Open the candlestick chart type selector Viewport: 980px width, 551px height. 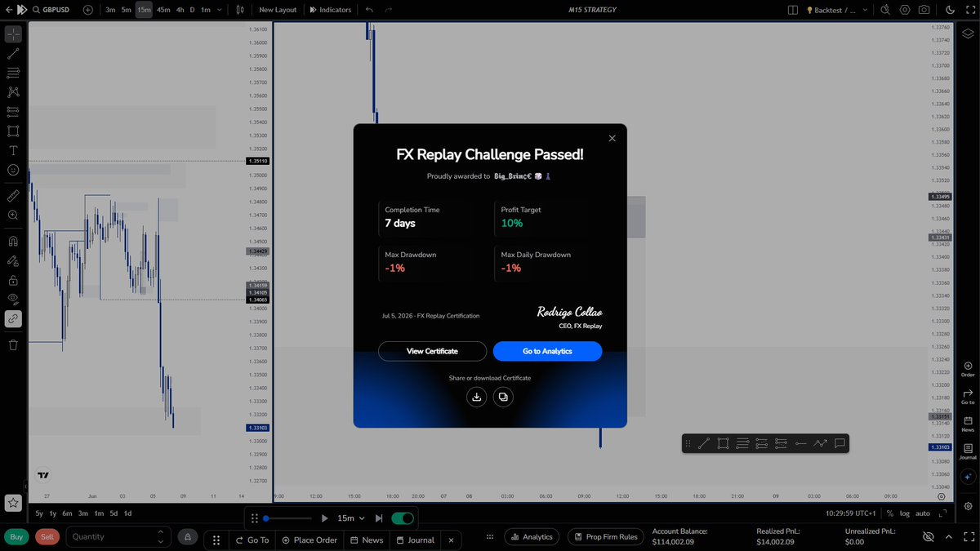click(x=239, y=10)
